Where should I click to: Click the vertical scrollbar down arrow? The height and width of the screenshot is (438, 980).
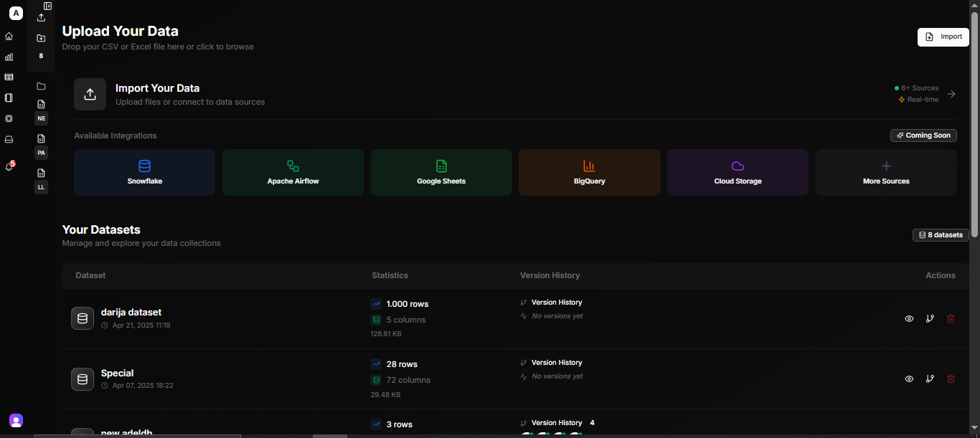pyautogui.click(x=974, y=432)
